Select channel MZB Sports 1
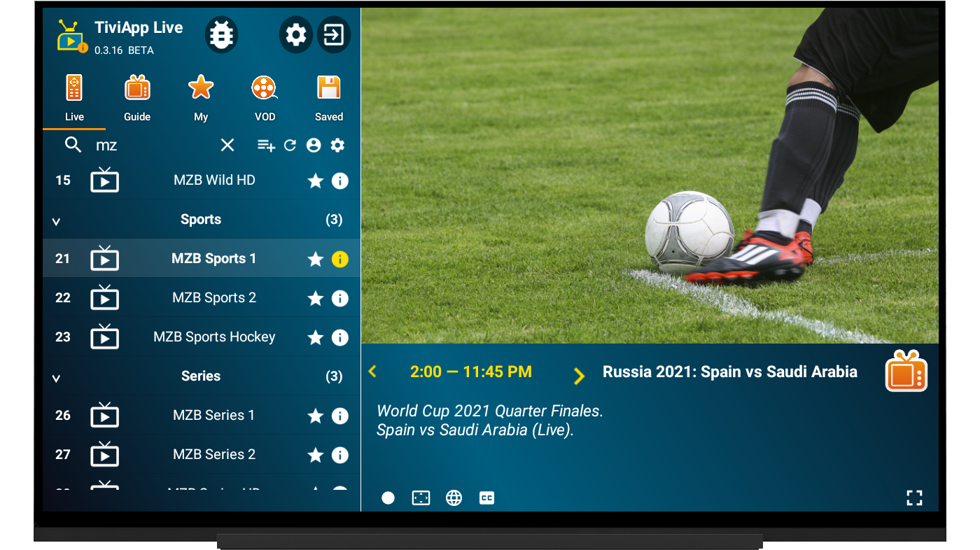The height and width of the screenshot is (550, 980). point(202,259)
